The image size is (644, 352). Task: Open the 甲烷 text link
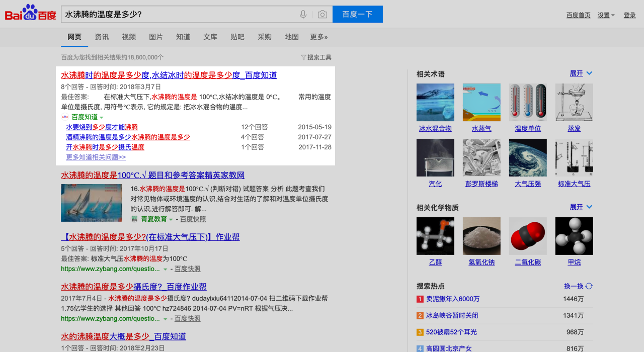coord(574,262)
